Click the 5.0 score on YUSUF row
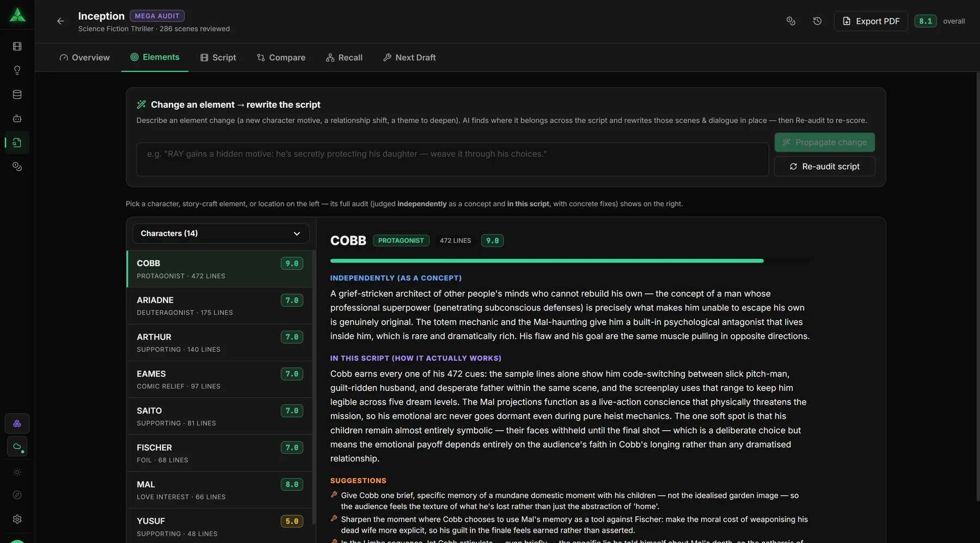 click(x=292, y=521)
